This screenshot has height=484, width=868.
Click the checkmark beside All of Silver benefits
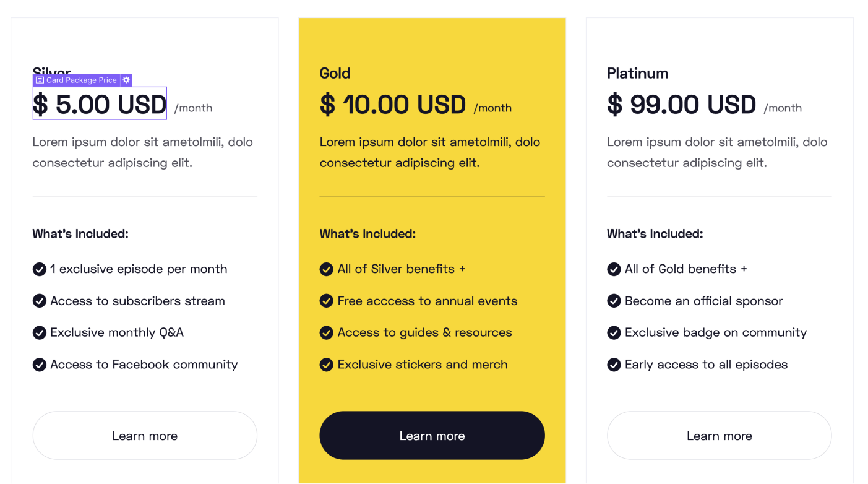(327, 269)
